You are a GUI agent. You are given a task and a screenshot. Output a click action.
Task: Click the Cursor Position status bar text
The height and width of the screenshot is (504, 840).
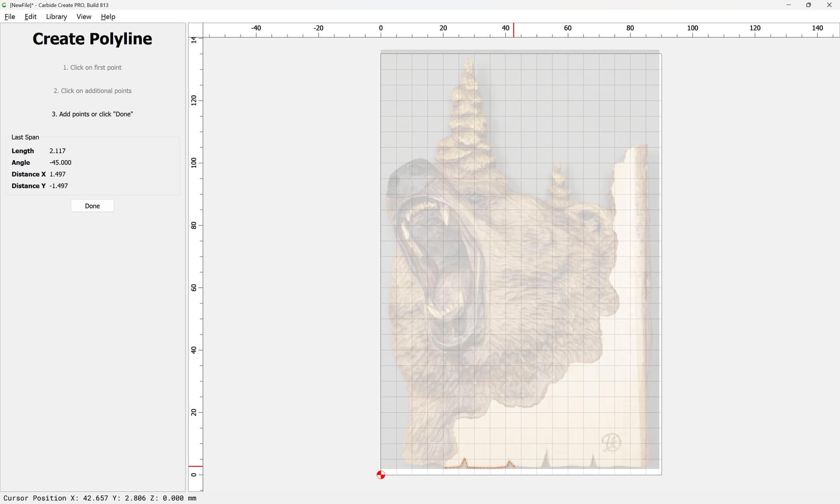(100, 498)
